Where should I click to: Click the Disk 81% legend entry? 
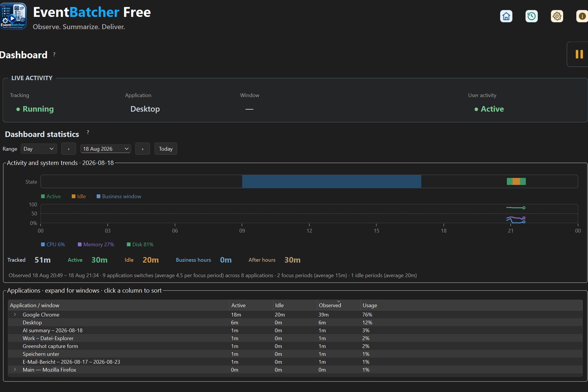tap(140, 244)
